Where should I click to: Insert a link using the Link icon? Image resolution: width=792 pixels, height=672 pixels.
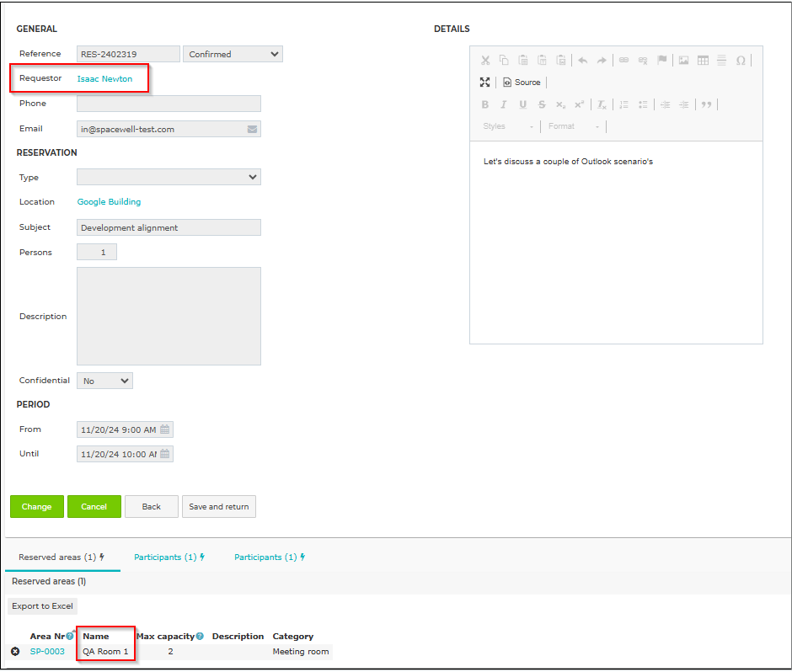tap(623, 60)
